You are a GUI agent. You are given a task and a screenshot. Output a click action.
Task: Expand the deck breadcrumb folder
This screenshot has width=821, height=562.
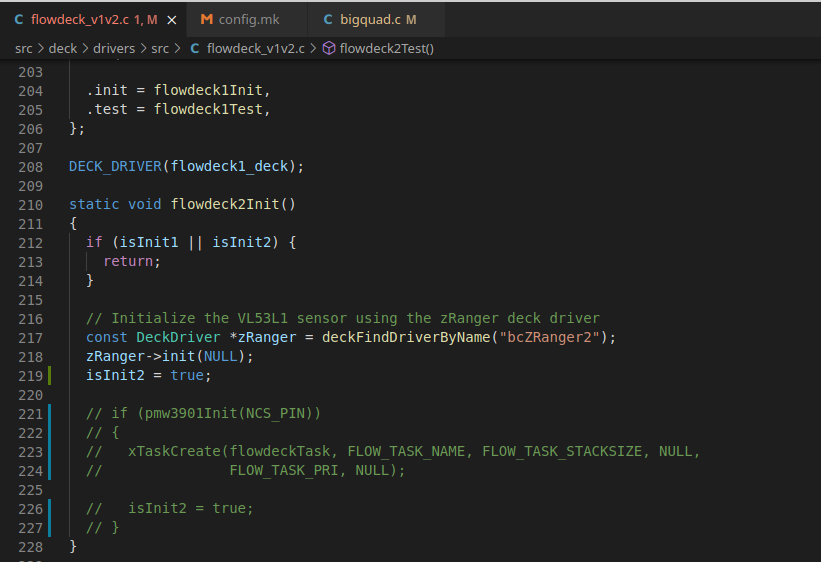tap(63, 48)
